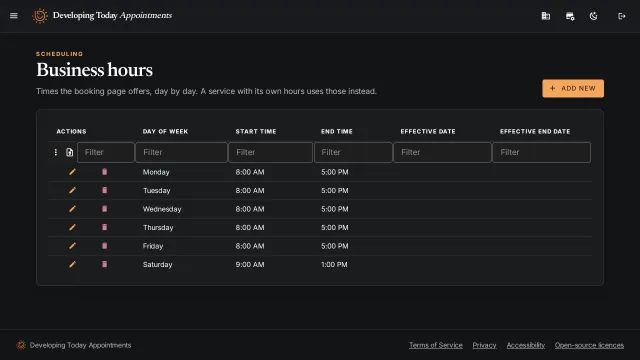Edit the Friday business hours row
The width and height of the screenshot is (640, 360).
(x=72, y=246)
